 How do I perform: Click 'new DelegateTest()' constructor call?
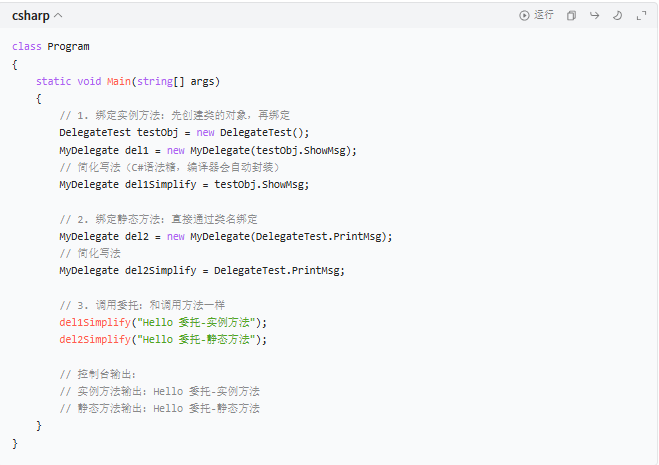[252, 132]
